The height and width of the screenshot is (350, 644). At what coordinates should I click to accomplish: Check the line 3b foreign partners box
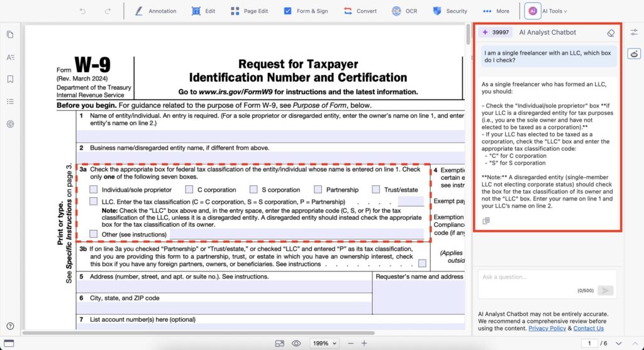pos(422,263)
